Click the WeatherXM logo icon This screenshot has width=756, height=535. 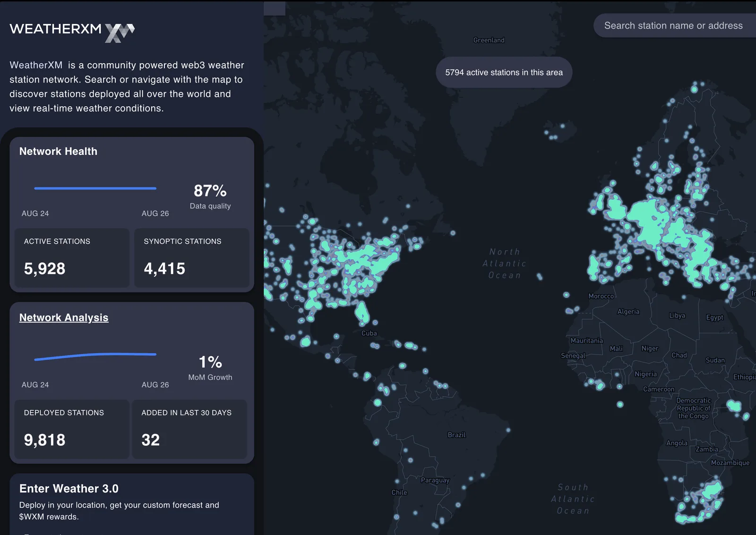[120, 33]
